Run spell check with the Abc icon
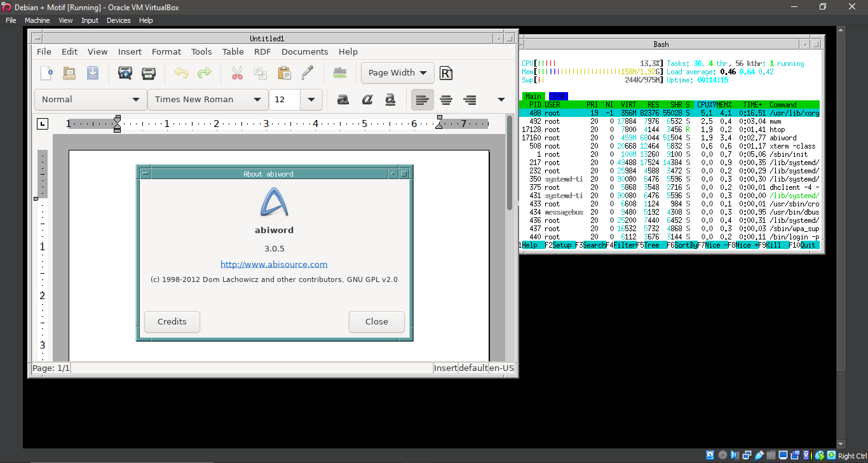Viewport: 868px width, 463px height. tap(340, 73)
